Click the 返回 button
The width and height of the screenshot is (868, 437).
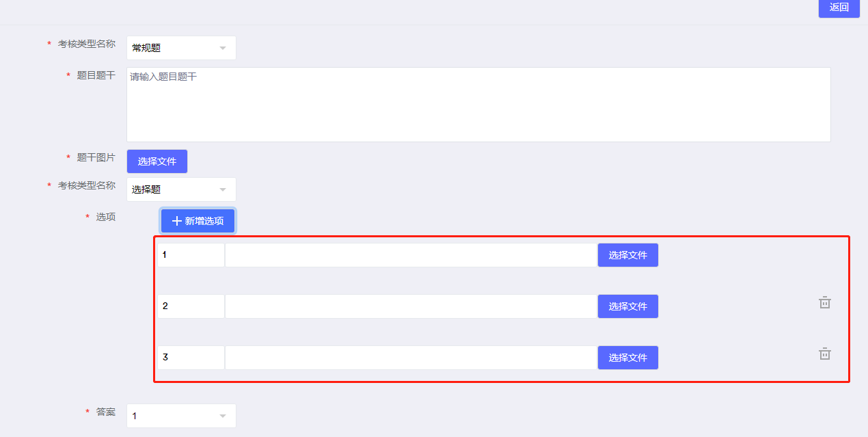[839, 8]
